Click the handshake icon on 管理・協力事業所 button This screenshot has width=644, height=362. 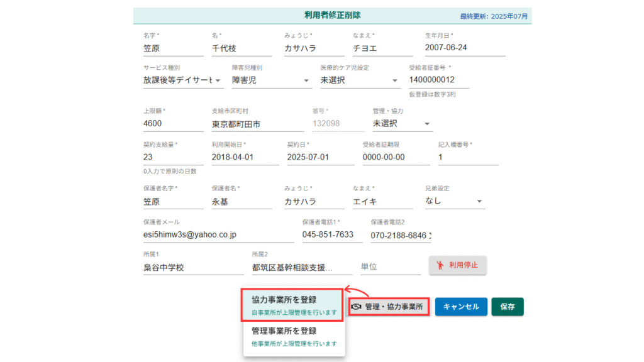(357, 307)
